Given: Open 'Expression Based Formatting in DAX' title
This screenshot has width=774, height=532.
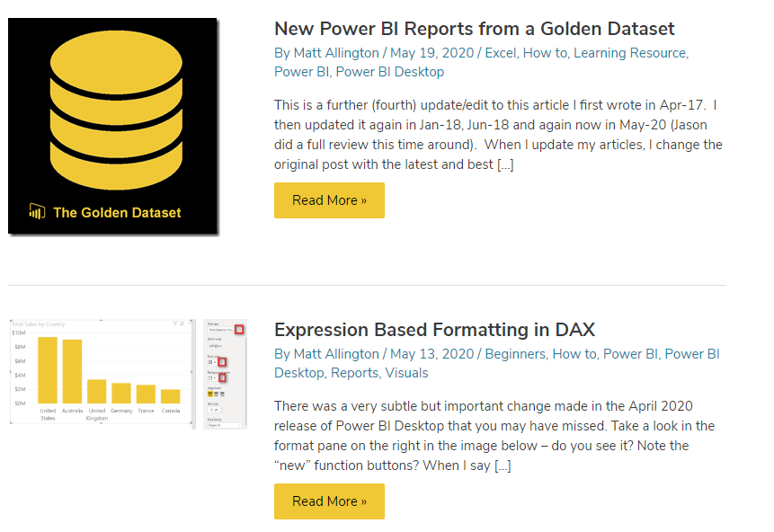Looking at the screenshot, I should tap(434, 330).
